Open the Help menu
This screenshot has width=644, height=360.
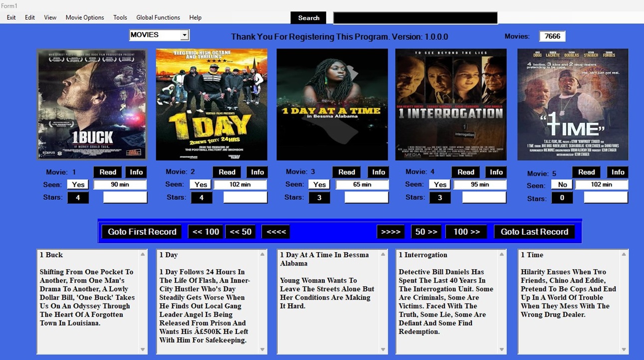click(195, 17)
